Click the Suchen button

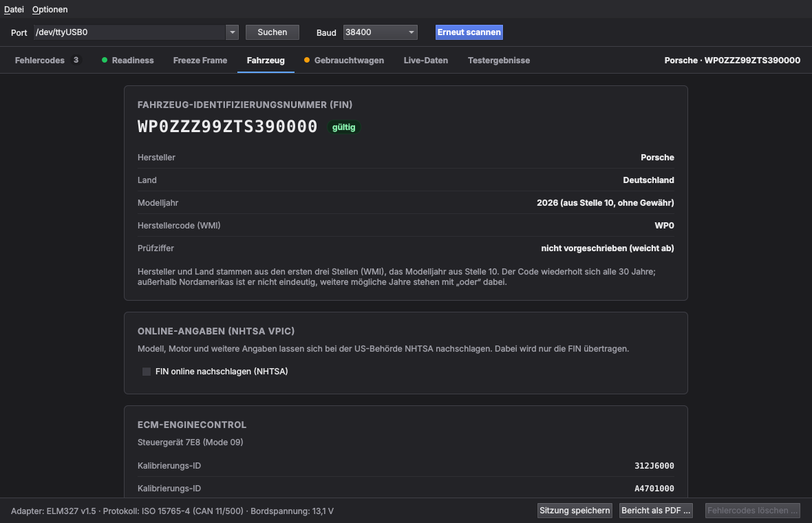click(x=273, y=32)
